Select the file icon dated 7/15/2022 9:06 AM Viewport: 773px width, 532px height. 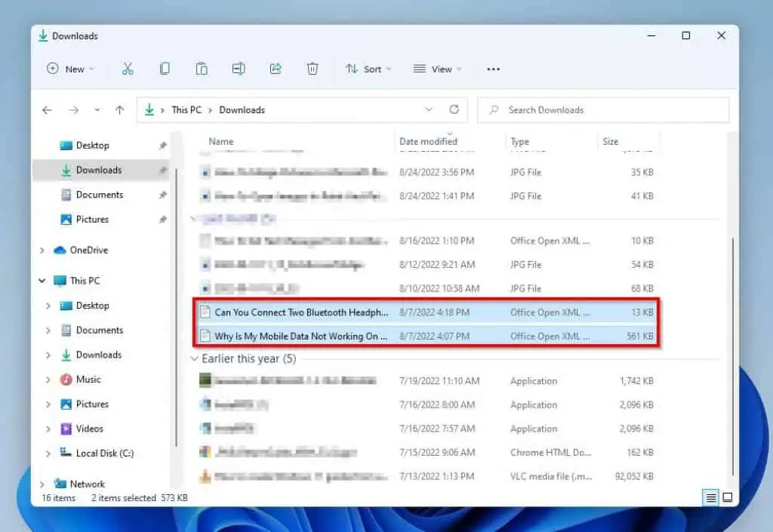[x=205, y=452]
